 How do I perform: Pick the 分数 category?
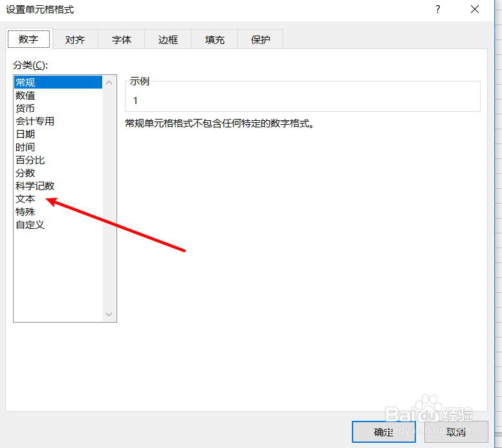click(x=58, y=173)
